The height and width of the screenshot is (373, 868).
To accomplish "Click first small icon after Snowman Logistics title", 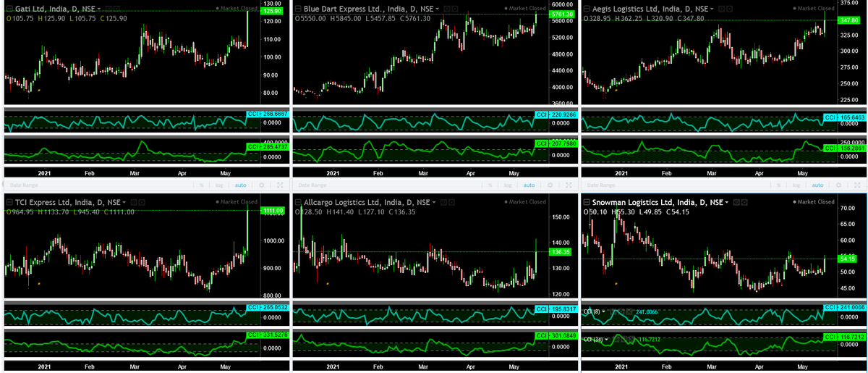I will tap(736, 202).
